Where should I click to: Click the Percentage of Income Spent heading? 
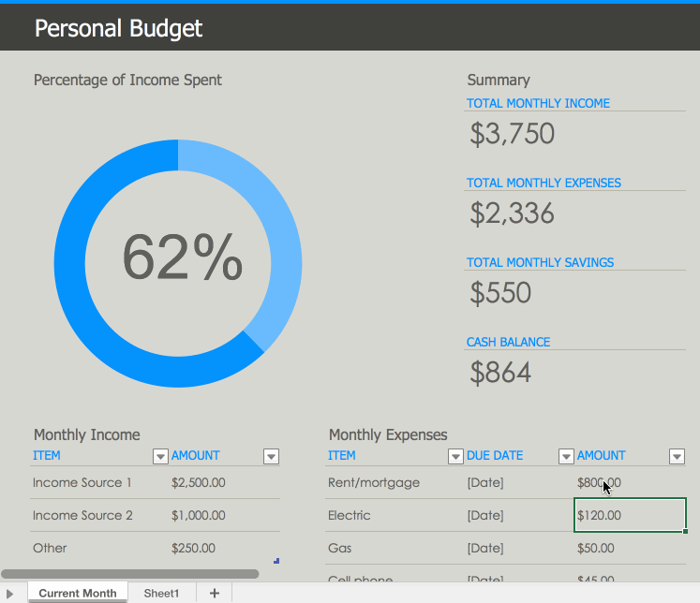click(x=127, y=80)
